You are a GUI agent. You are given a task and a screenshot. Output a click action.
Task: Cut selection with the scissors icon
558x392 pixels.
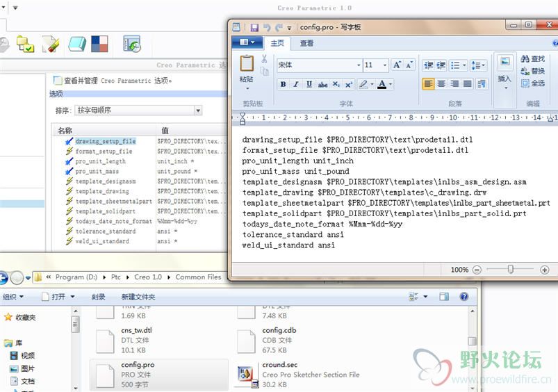click(x=264, y=59)
